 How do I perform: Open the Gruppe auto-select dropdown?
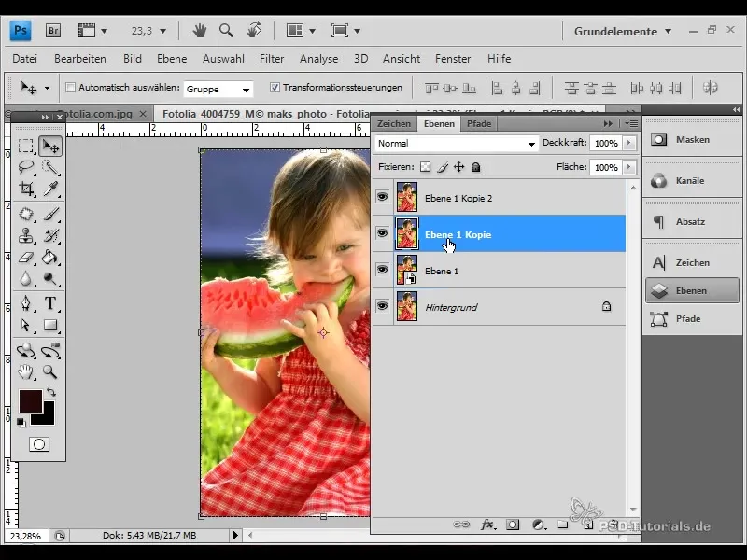click(218, 89)
